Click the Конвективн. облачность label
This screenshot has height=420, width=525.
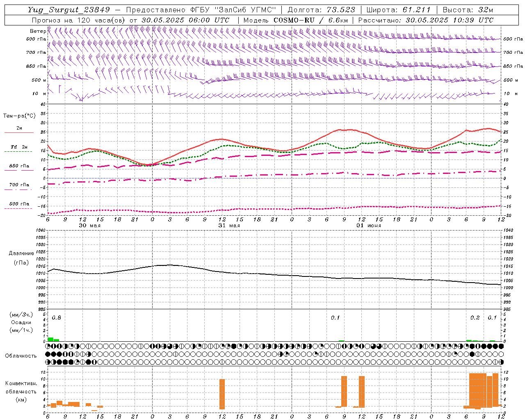21,387
